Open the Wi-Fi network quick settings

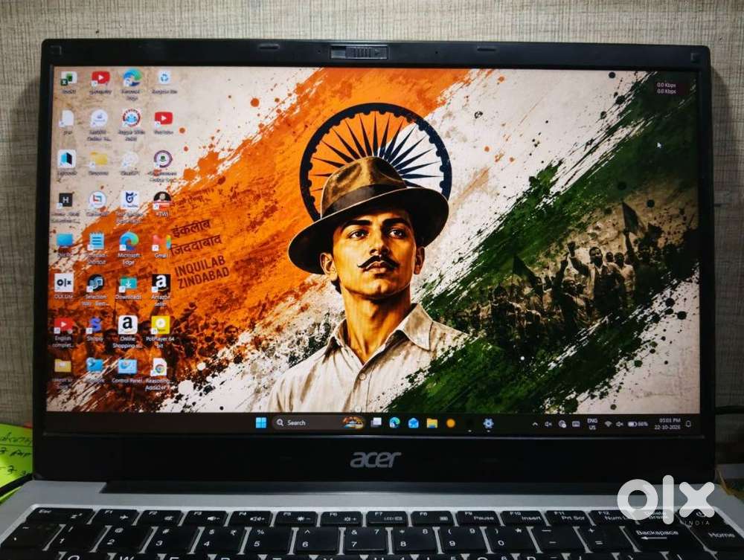[x=608, y=425]
